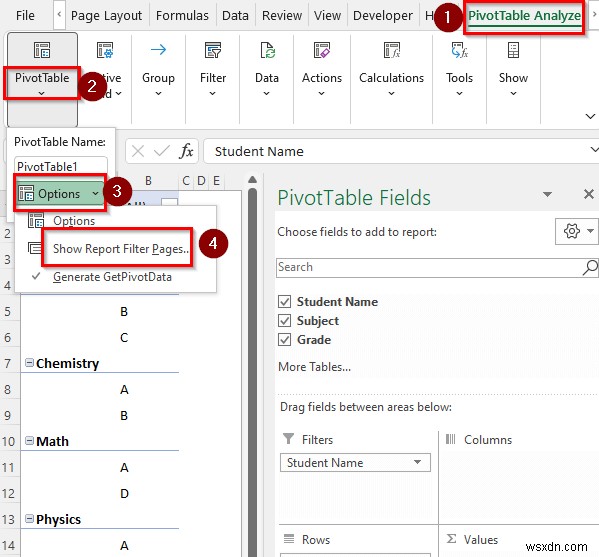Click grade C cell in row 6
Viewport: 599px width, 557px height.
tap(124, 337)
